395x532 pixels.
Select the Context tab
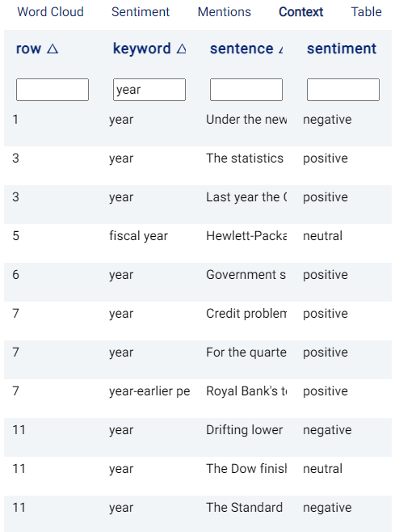tap(300, 12)
